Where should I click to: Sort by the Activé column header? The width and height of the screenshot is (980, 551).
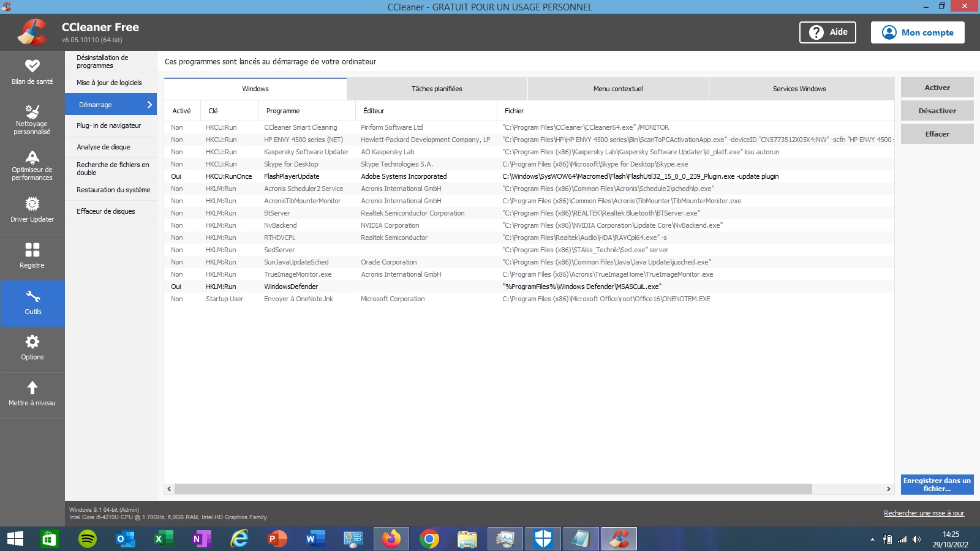182,111
